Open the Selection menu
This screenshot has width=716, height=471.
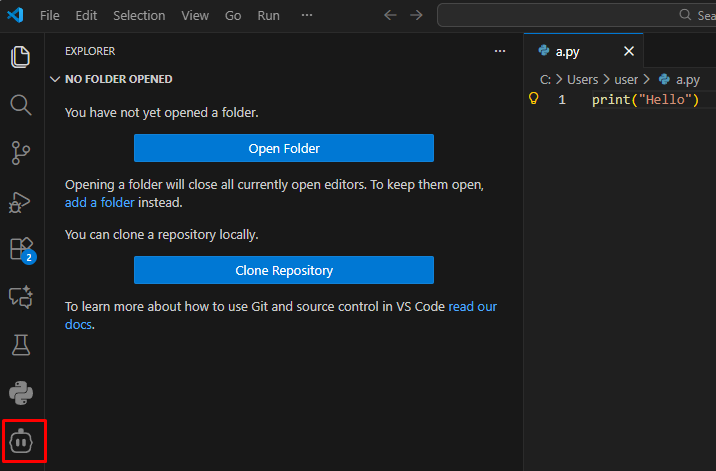pos(139,16)
